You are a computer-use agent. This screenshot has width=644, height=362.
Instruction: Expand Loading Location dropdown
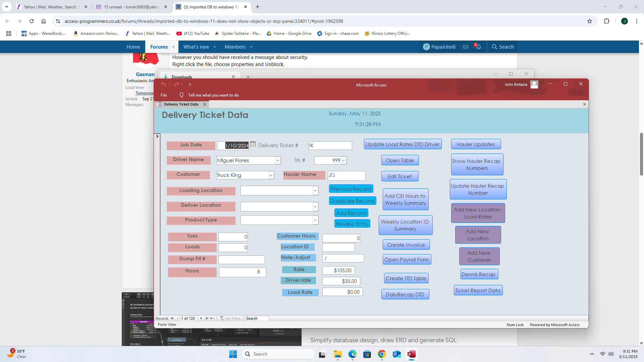coord(315,191)
